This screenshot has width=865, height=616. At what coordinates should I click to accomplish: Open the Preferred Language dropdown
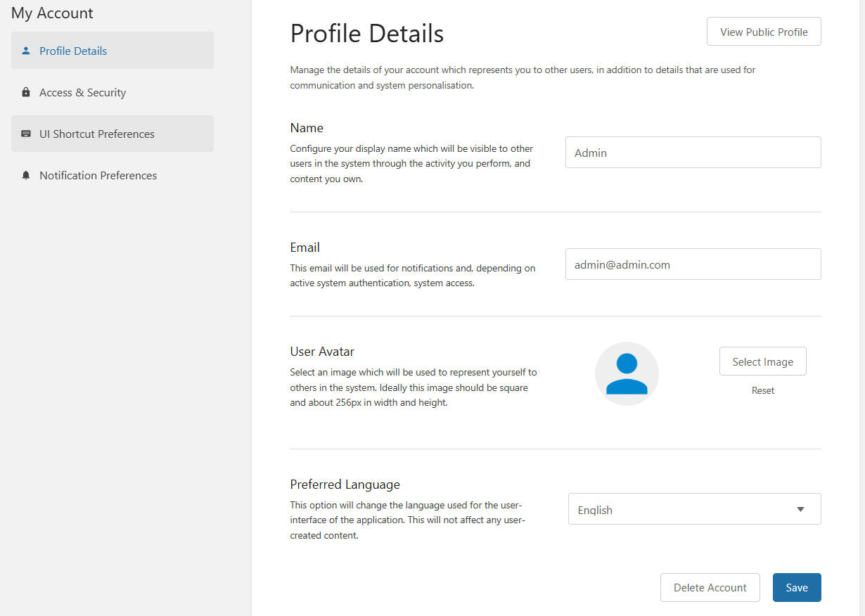695,509
